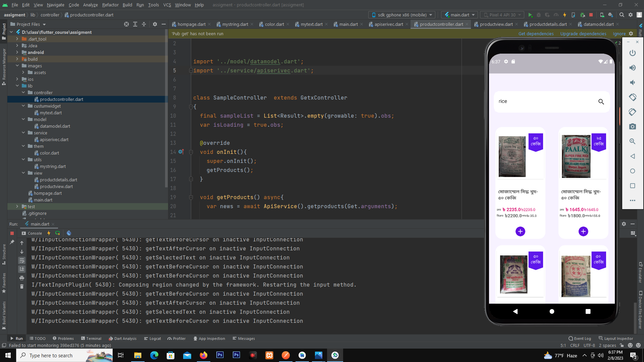Image resolution: width=644 pixels, height=362 pixels.
Task: Click the emulator rotate left icon
Action: [633, 97]
